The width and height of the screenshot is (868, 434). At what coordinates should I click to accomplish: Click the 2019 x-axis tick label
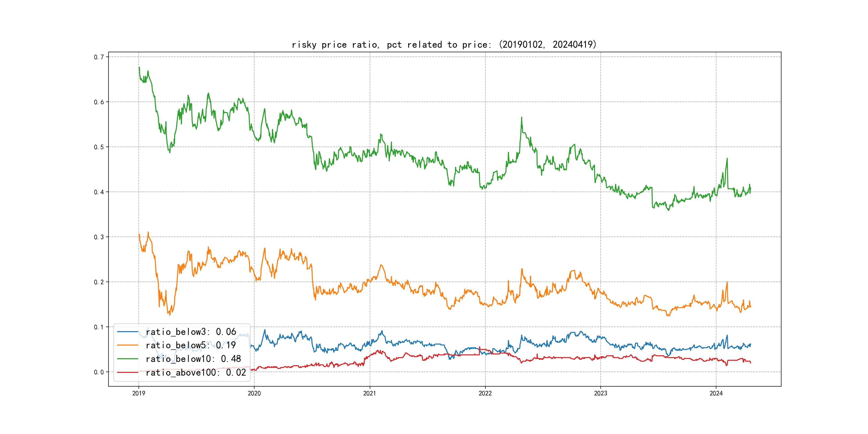point(139,393)
